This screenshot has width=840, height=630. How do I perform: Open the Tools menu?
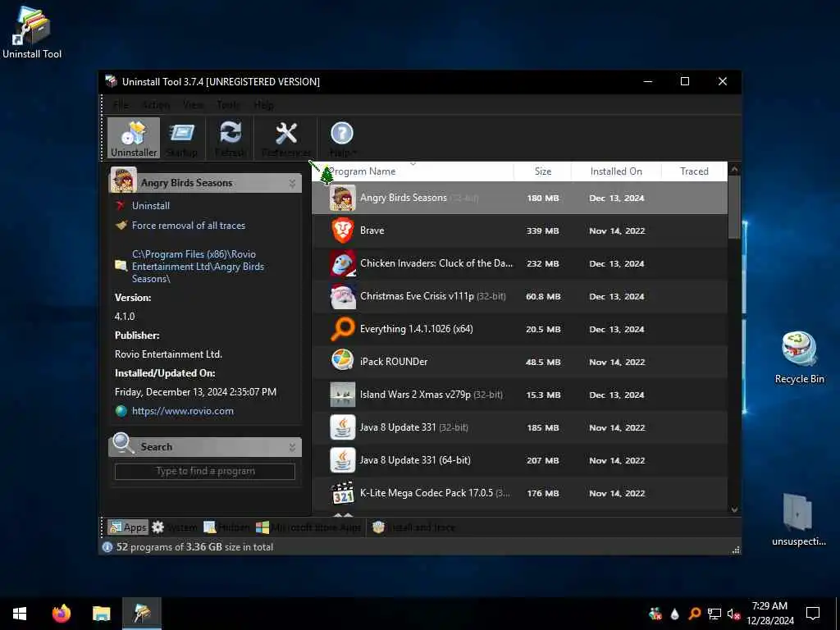228,105
